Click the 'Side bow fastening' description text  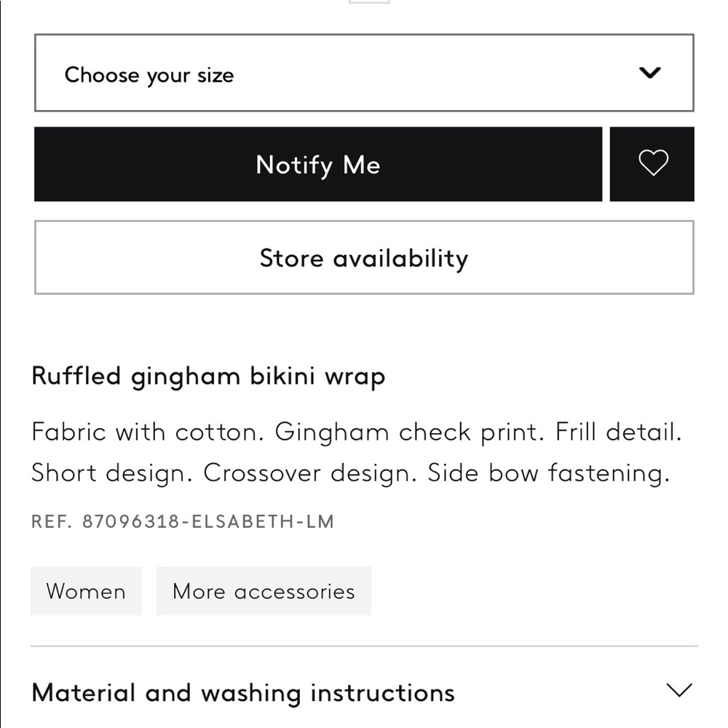(x=547, y=473)
